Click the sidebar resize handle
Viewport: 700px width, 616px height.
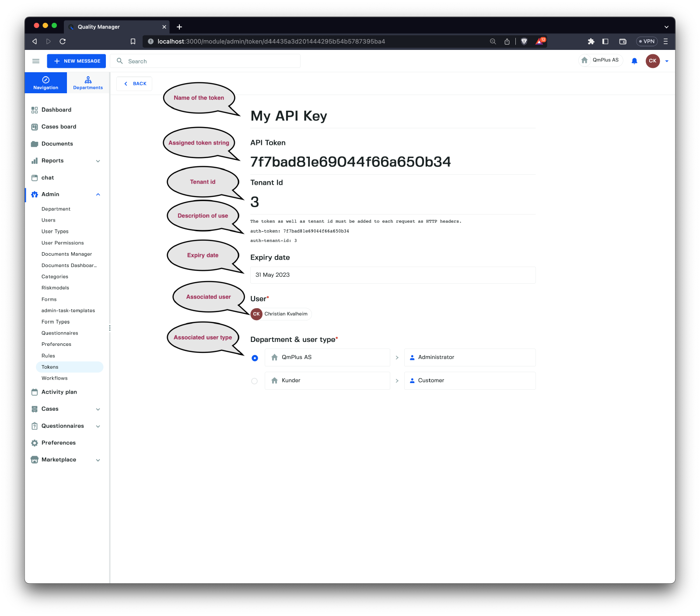109,328
